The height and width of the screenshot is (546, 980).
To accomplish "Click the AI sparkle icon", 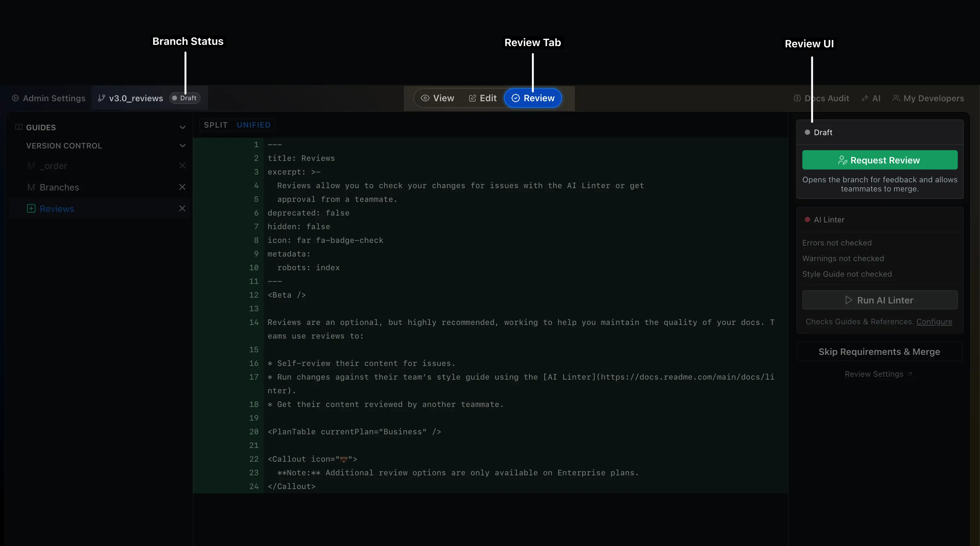I will coord(865,98).
